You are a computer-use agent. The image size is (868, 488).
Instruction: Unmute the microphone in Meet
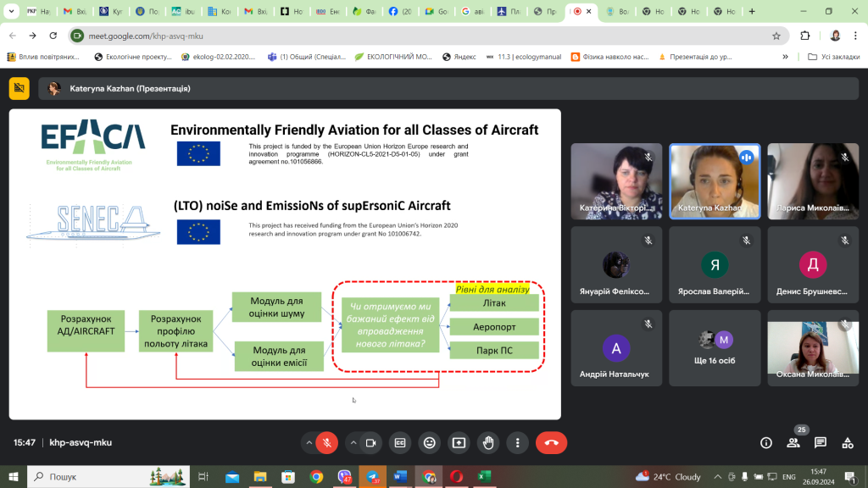pyautogui.click(x=325, y=442)
